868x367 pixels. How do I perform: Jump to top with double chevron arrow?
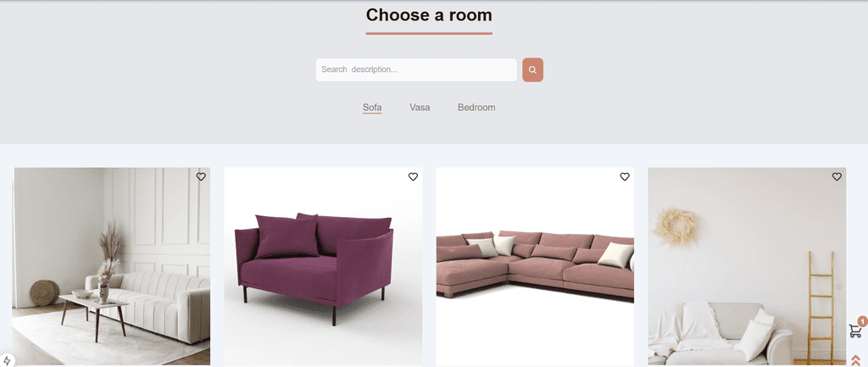(x=855, y=360)
